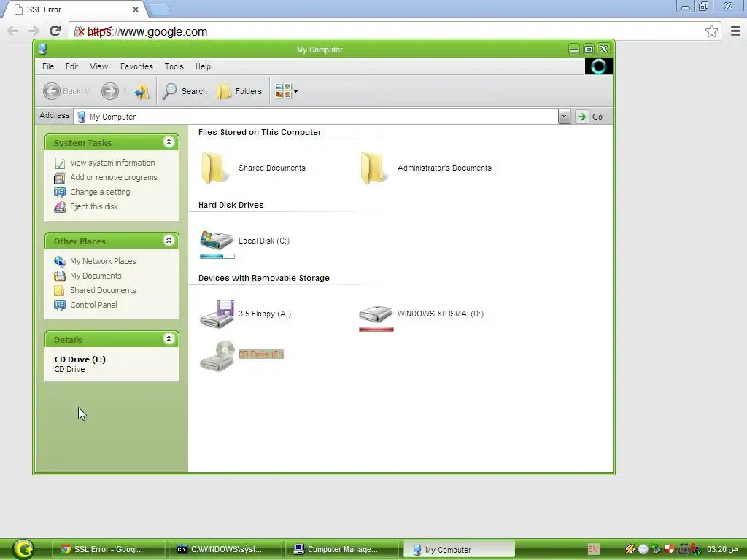Switch to SSL Error - Google taskbar item
Screen dimensions: 747x560
(x=108, y=549)
